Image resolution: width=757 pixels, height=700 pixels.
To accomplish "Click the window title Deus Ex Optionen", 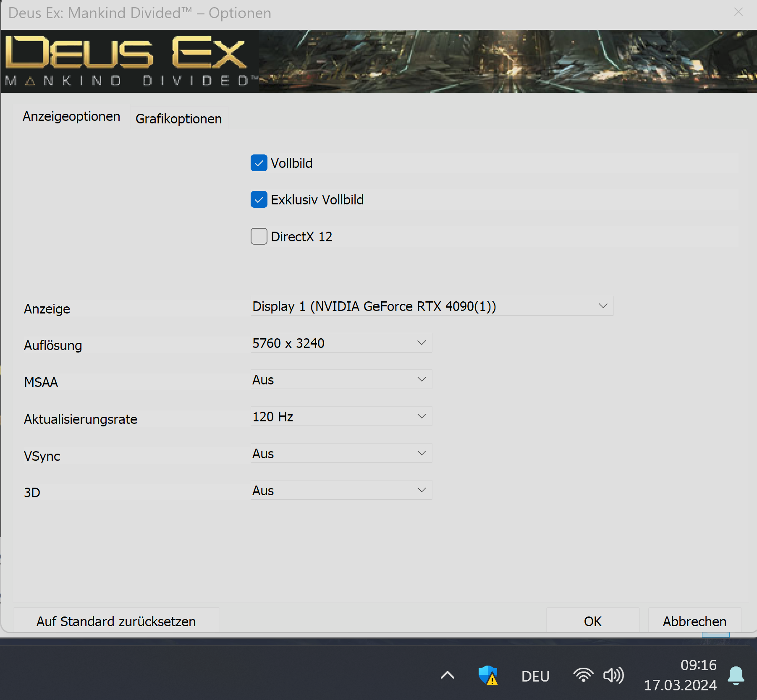I will coord(140,13).
